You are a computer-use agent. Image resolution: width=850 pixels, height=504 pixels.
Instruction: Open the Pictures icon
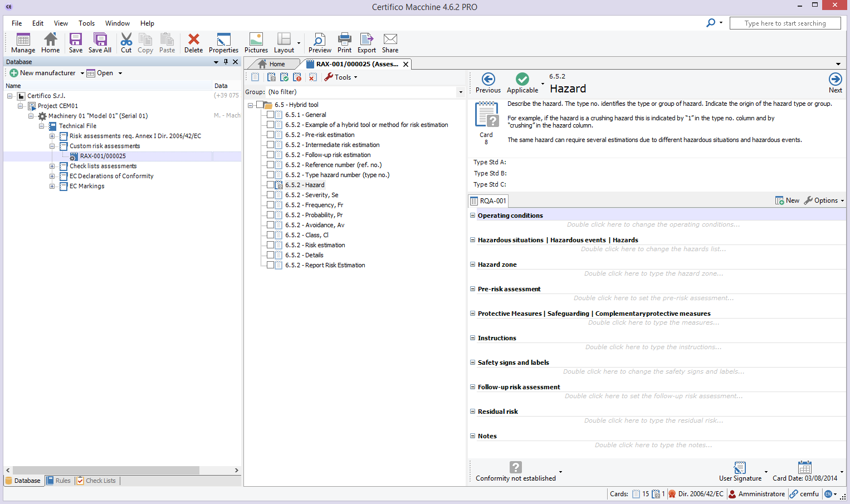[256, 40]
